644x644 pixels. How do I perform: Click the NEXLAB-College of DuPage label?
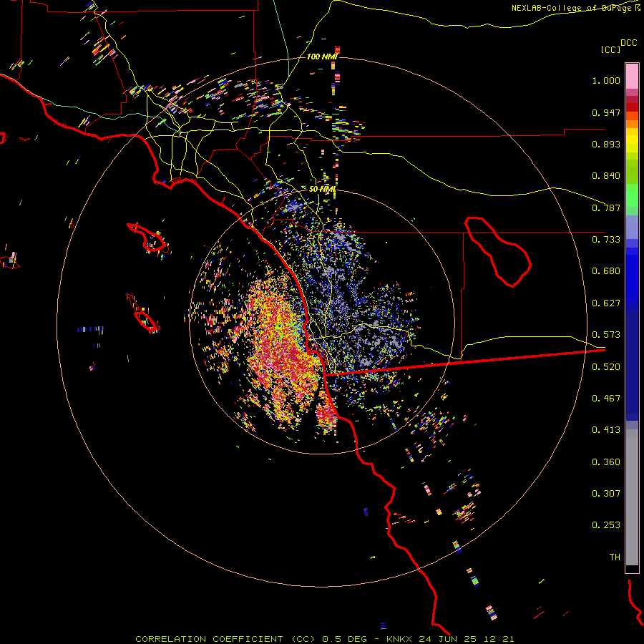click(572, 8)
